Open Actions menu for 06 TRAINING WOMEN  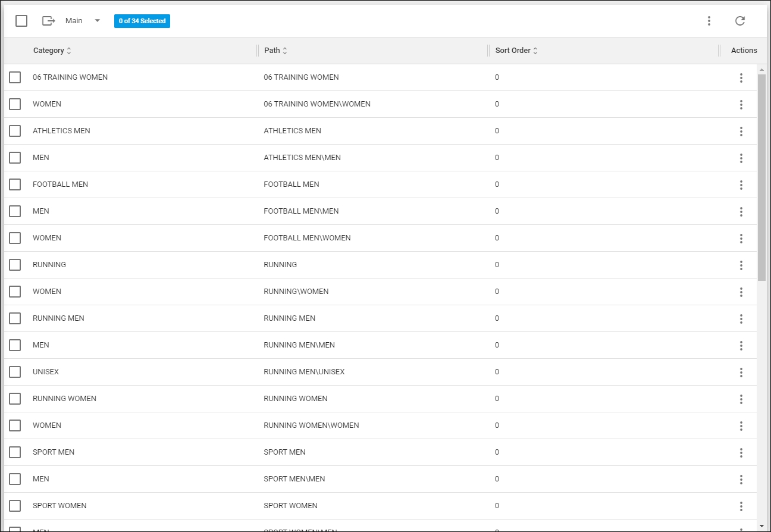[741, 77]
